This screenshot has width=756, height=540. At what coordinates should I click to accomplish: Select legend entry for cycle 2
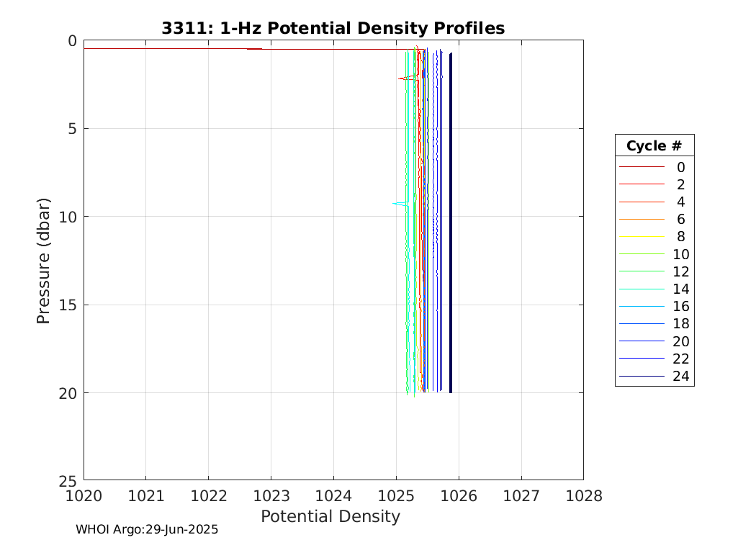click(x=654, y=184)
